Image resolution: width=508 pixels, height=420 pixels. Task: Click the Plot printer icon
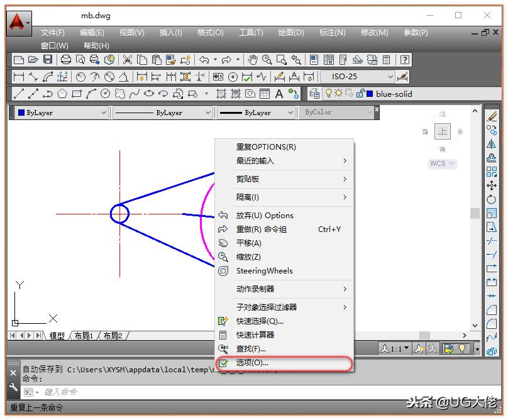click(65, 60)
